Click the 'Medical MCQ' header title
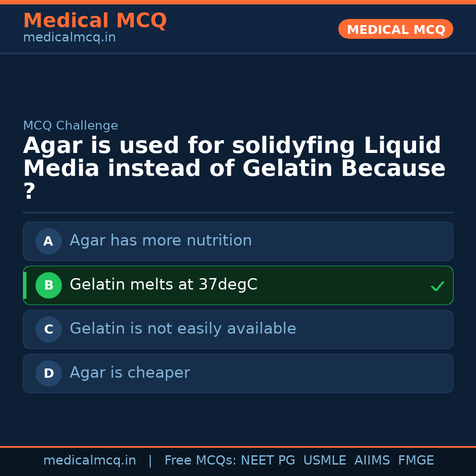This screenshot has height=476, width=476. point(95,21)
